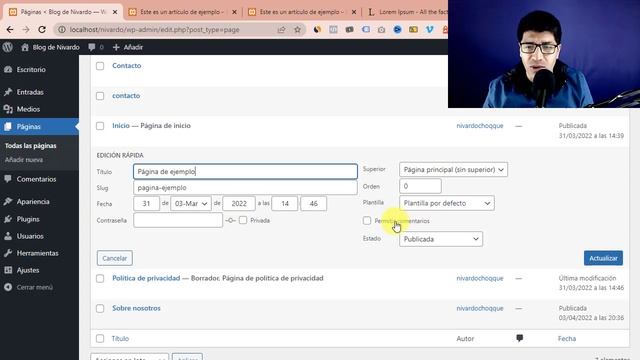Sort by the footer Fecha column
Viewport: 640px width, 360px height.
coord(567,338)
